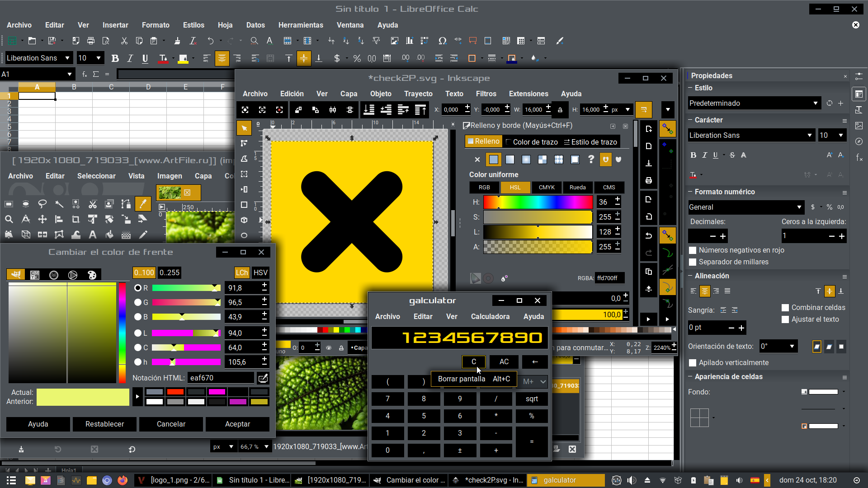Click Cancelar in color dialog

171,424
